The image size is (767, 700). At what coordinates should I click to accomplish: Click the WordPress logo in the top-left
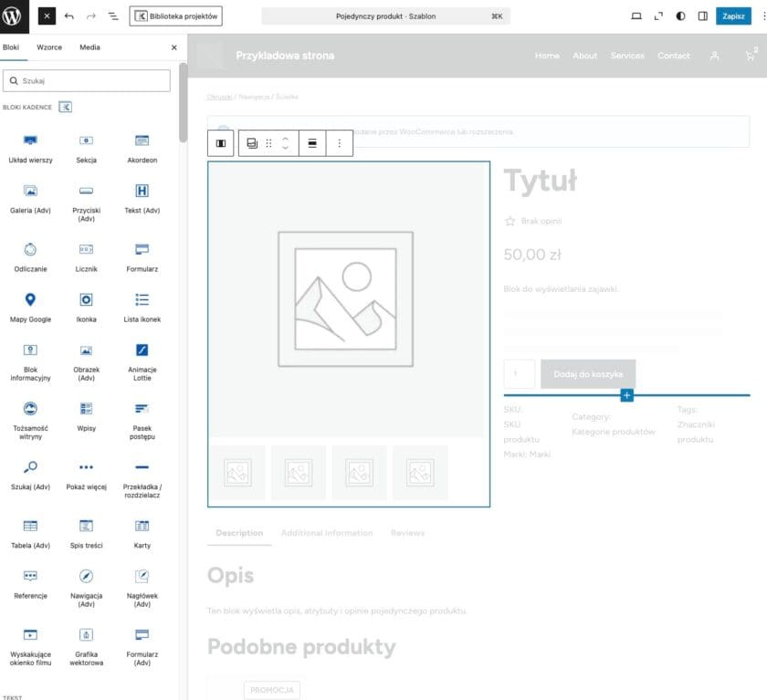pos(17,16)
